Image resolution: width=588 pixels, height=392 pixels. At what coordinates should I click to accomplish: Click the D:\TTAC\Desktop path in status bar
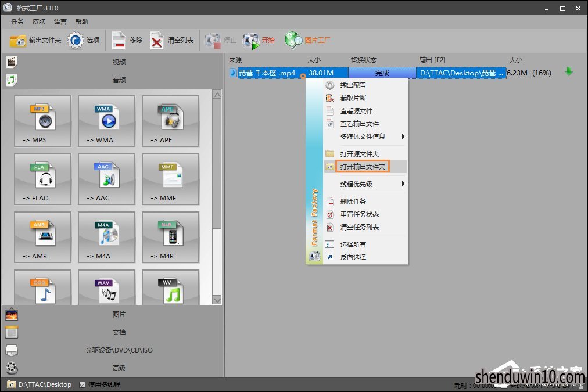pyautogui.click(x=45, y=384)
